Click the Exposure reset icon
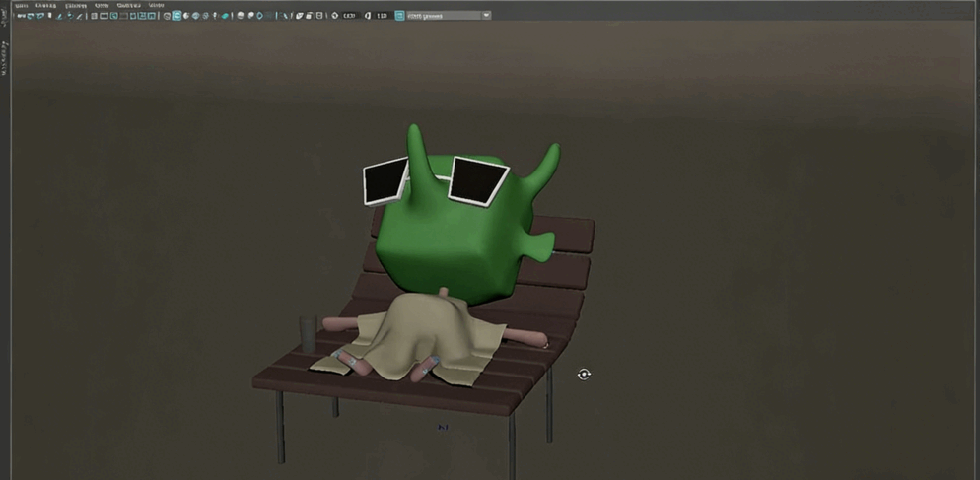 click(334, 16)
